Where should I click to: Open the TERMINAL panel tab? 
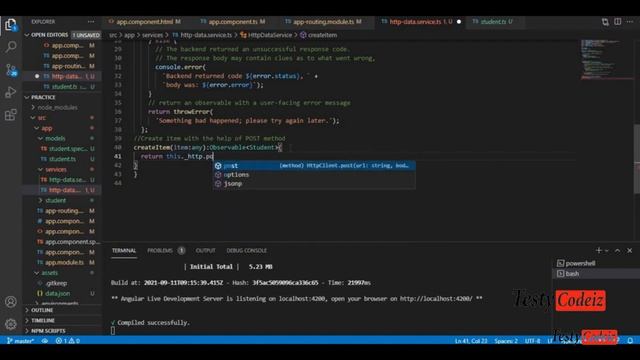[x=124, y=250]
